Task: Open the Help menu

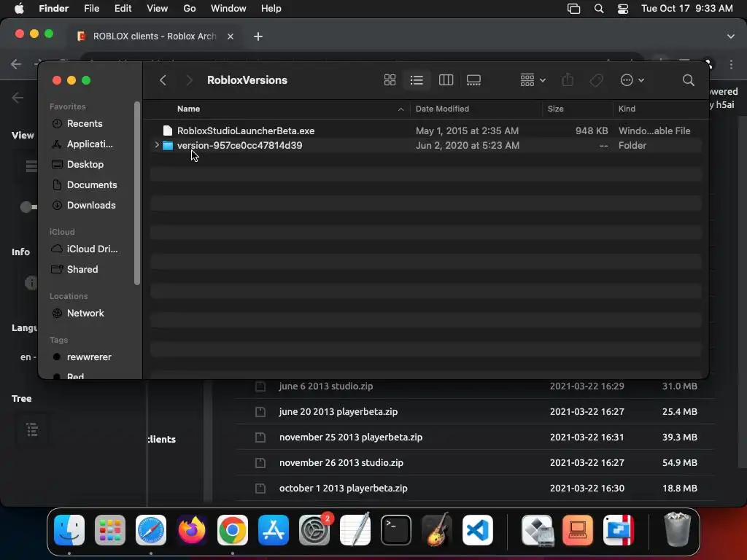Action: pyautogui.click(x=271, y=9)
